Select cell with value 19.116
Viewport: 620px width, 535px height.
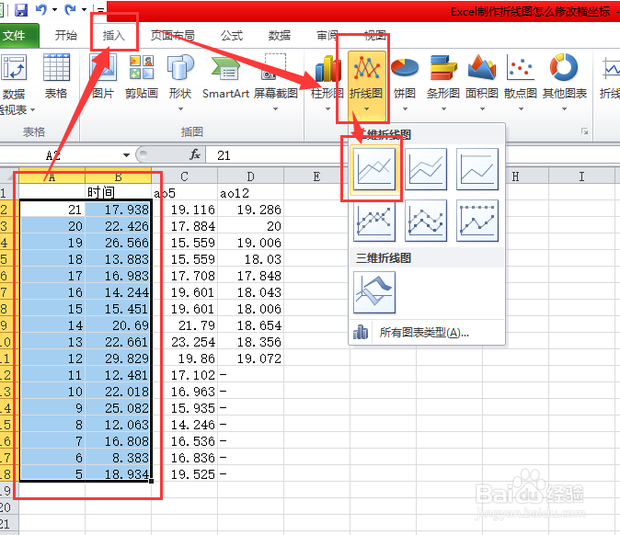tap(184, 209)
